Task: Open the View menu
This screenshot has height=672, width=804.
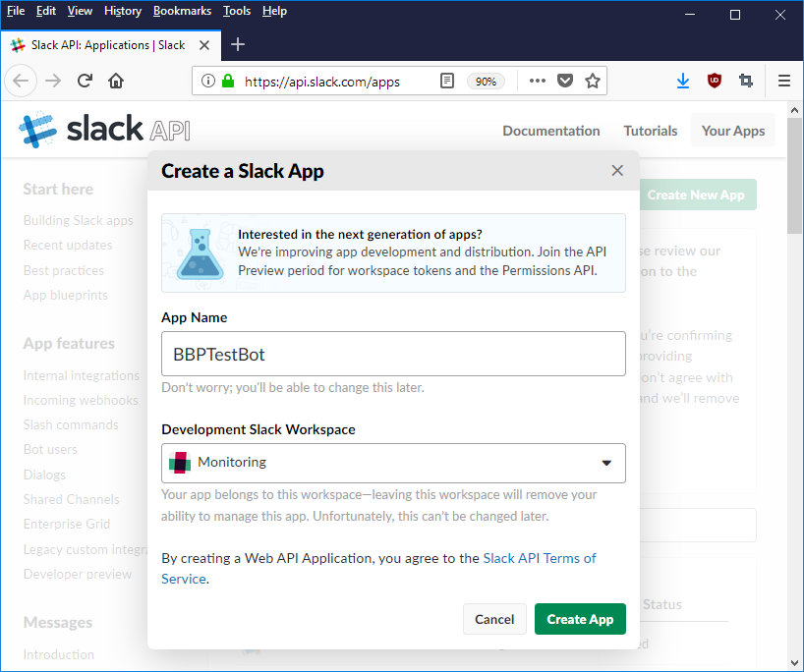Action: pyautogui.click(x=80, y=11)
